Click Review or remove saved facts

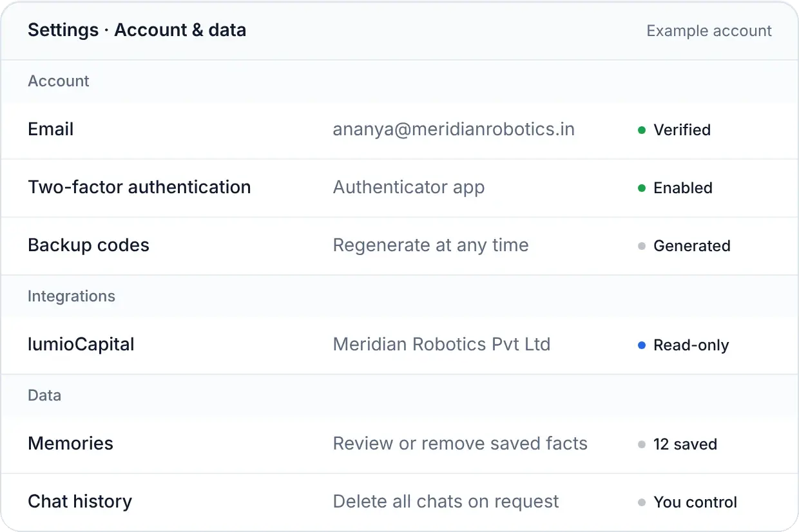460,444
